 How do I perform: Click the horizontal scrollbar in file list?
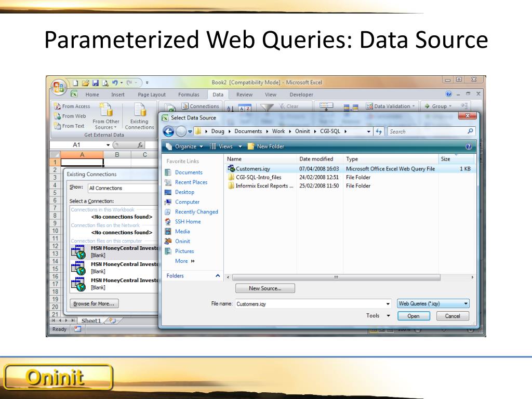coord(336,277)
